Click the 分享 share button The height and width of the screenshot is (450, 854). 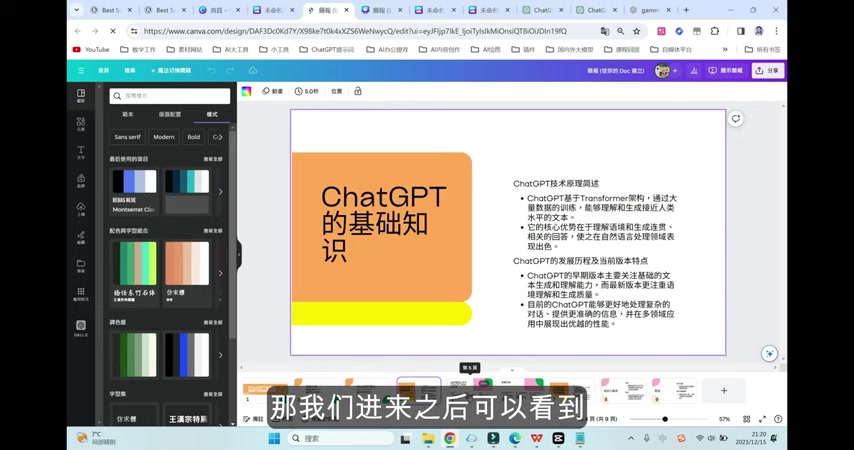click(768, 70)
